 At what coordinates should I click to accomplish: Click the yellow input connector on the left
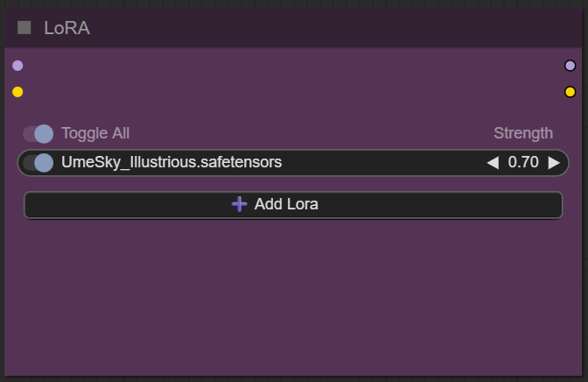[17, 92]
